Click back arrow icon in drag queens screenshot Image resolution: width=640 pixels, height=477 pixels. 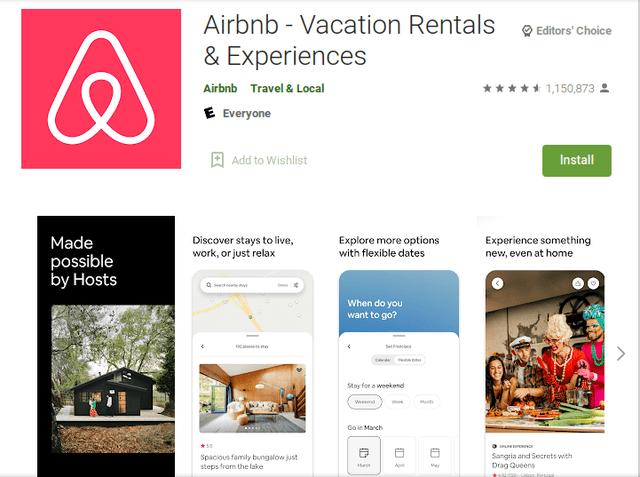[497, 283]
